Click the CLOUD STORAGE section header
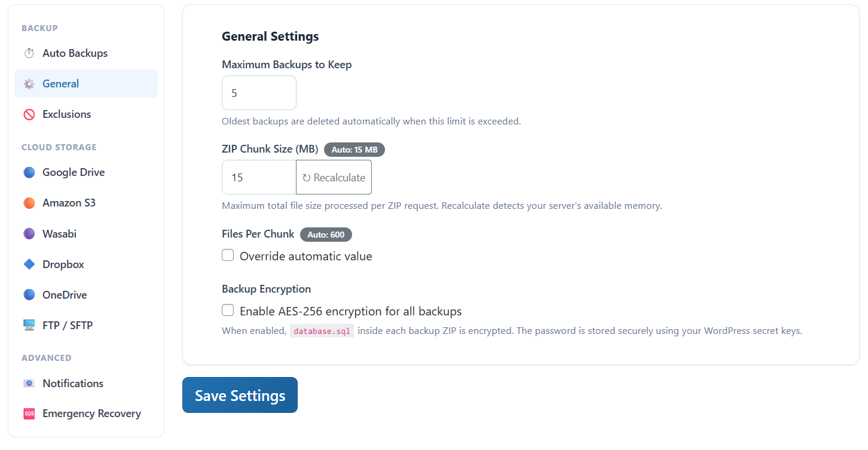868x450 pixels. (x=59, y=147)
